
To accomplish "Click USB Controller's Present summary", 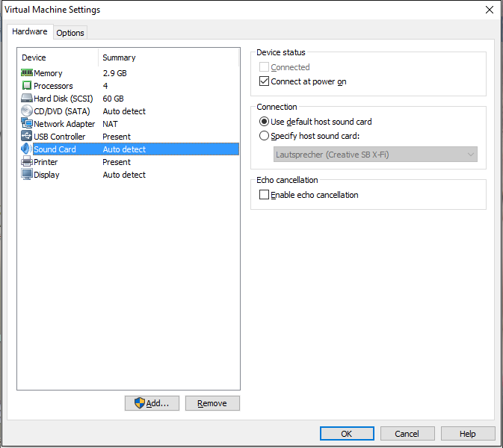I will [117, 137].
